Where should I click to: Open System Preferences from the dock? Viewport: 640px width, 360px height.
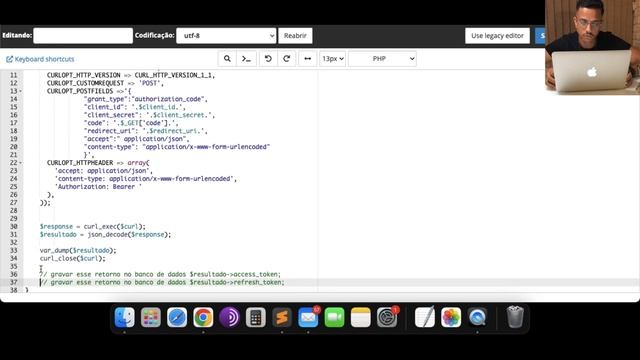(x=387, y=317)
